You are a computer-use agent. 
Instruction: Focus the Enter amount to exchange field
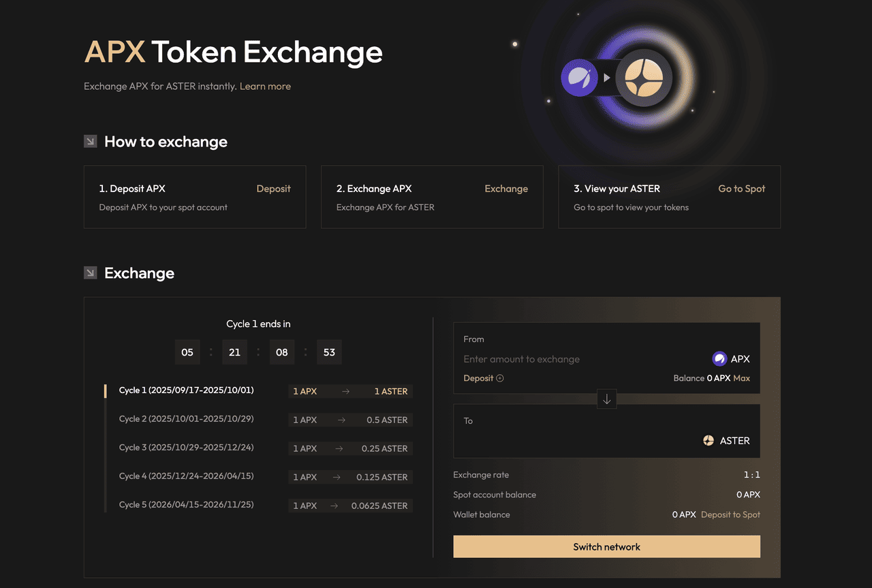(x=579, y=359)
